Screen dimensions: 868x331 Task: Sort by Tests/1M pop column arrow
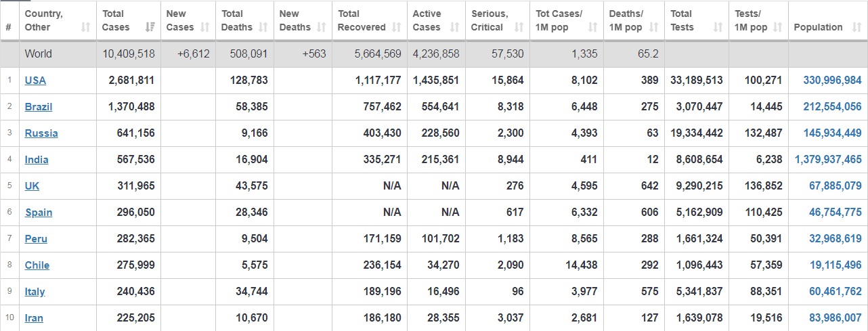tap(778, 27)
